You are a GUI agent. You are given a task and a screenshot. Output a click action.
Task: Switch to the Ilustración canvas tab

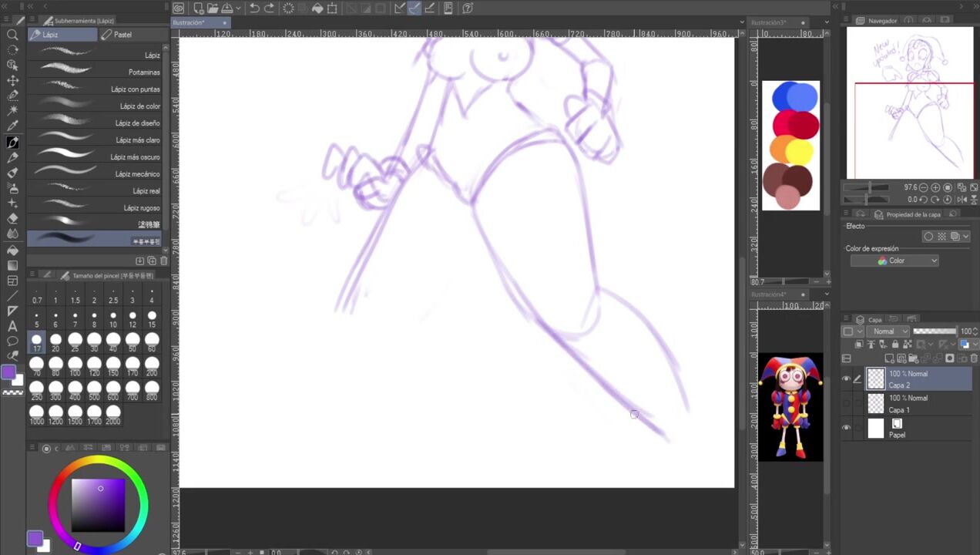click(190, 22)
